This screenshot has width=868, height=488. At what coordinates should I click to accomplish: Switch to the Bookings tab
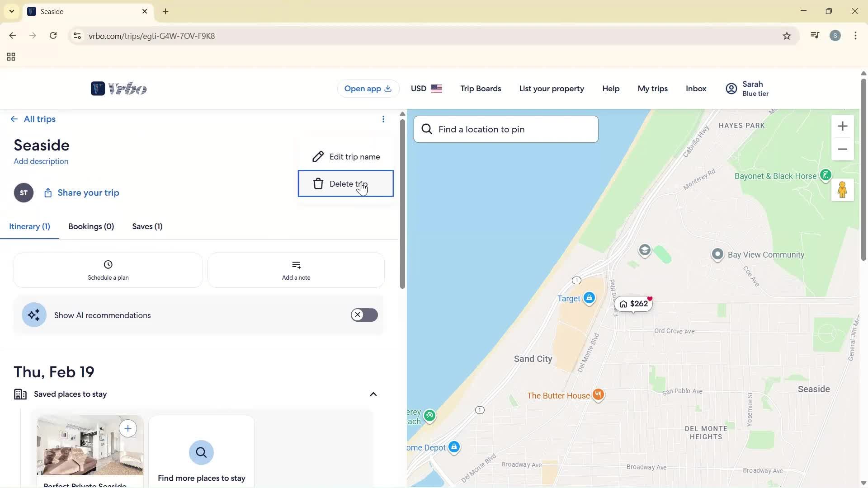point(91,226)
